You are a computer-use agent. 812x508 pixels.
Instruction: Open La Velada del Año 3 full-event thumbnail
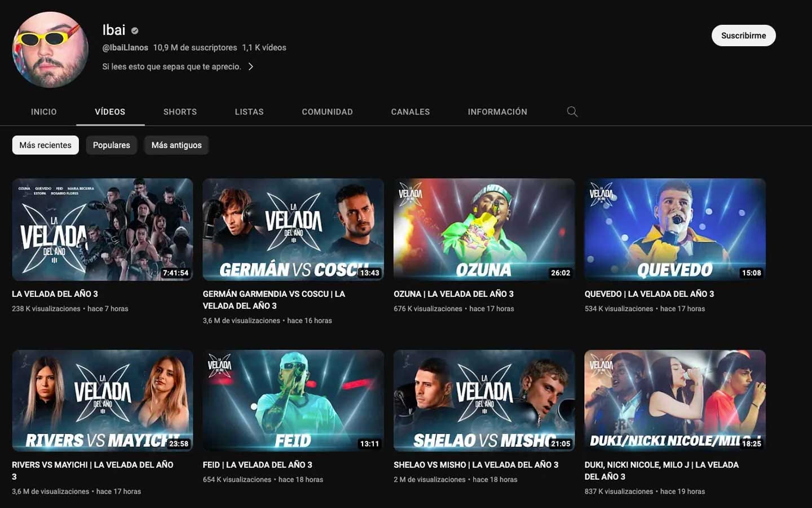(103, 230)
